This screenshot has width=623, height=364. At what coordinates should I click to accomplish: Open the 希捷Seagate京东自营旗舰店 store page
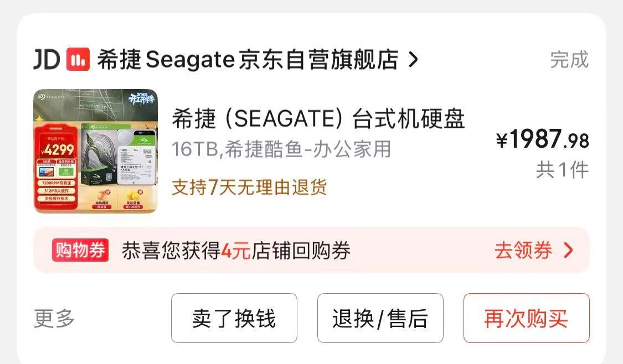(x=248, y=60)
